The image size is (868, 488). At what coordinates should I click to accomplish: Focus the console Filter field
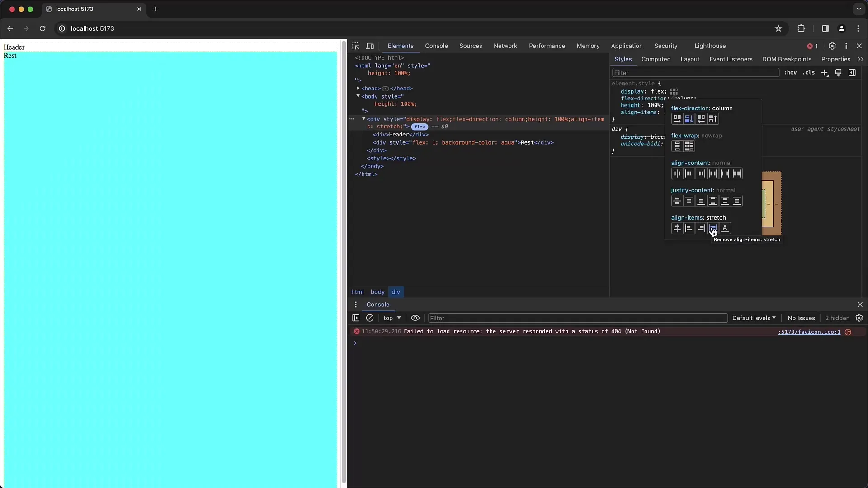tap(577, 318)
